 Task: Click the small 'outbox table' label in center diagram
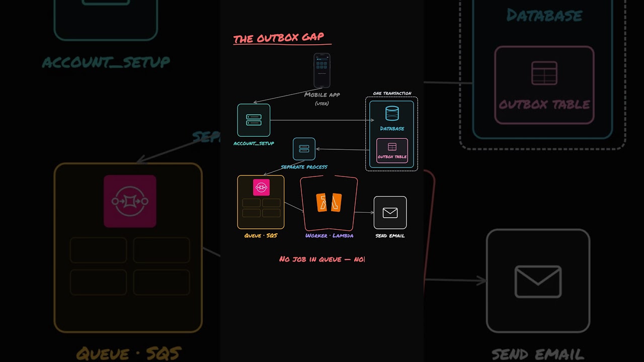coord(392,157)
